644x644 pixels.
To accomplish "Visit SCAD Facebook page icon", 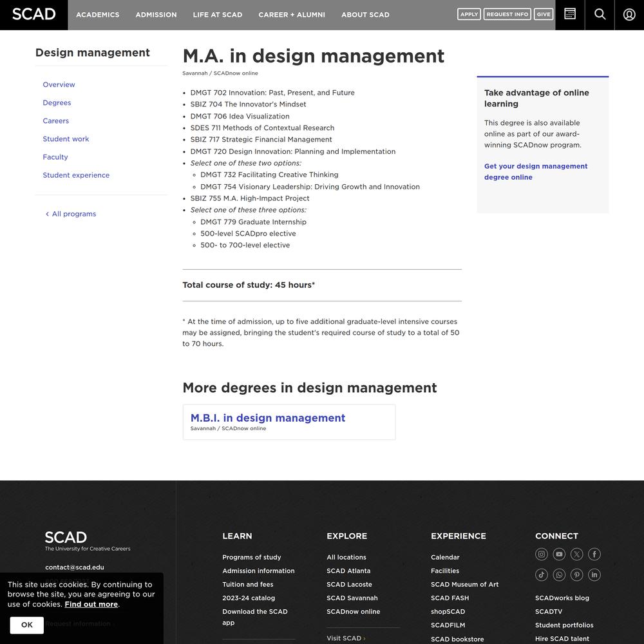I will [x=594, y=554].
